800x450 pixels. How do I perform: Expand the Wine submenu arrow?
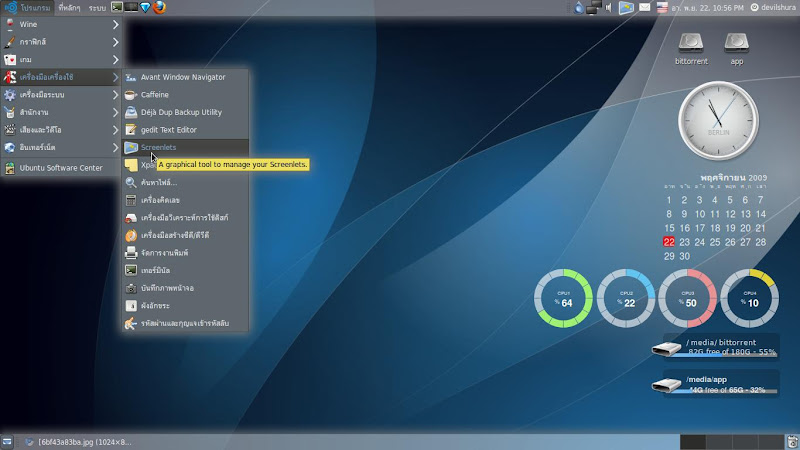[115, 24]
